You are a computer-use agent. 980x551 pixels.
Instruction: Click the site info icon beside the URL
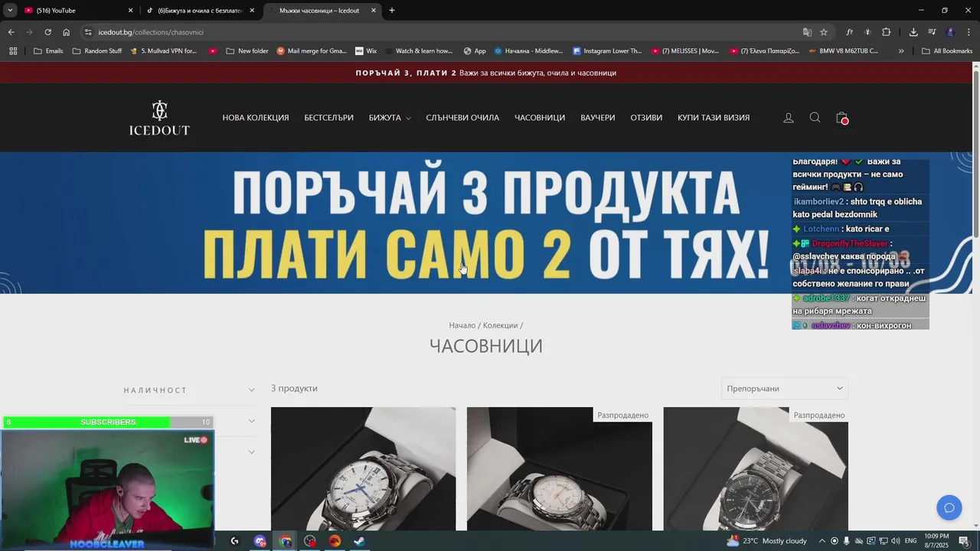[88, 32]
